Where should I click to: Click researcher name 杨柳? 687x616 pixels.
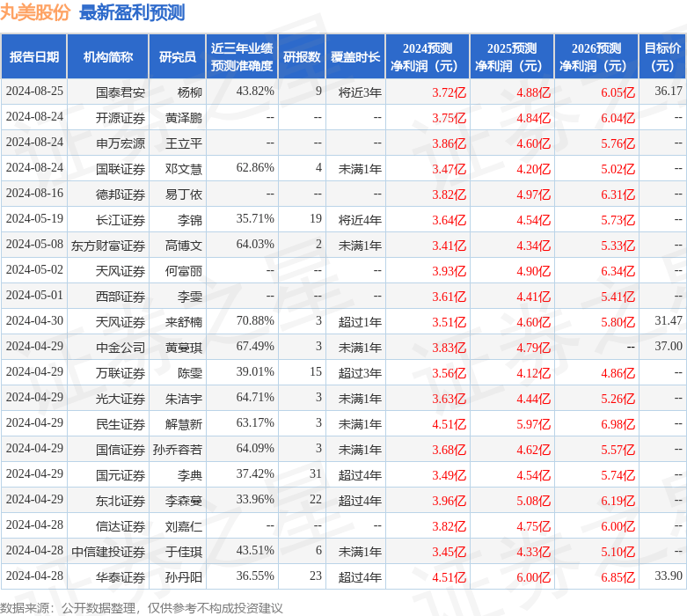[190, 92]
